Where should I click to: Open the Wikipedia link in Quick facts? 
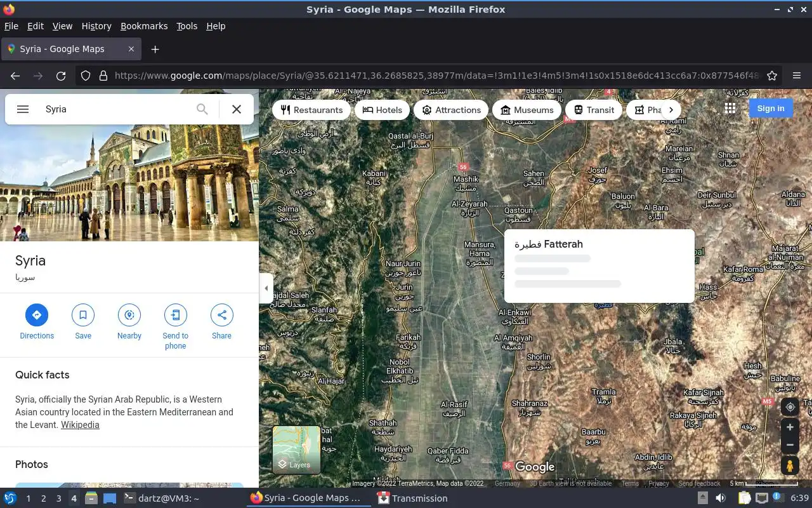click(80, 425)
